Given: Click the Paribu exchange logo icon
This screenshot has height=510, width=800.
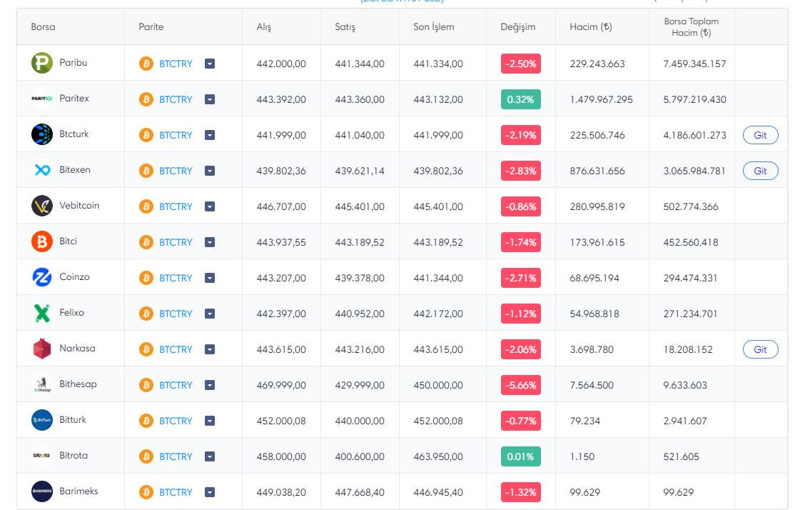Looking at the screenshot, I should pos(42,63).
